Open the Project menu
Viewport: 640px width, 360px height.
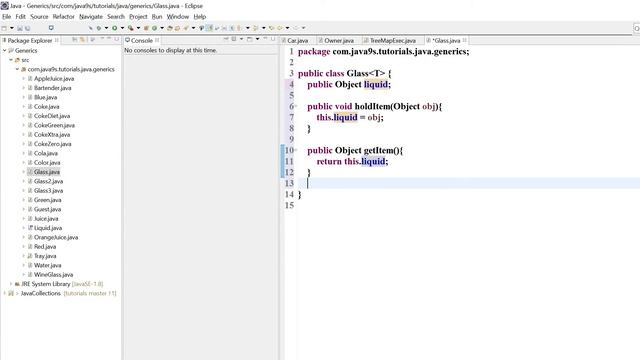138,17
